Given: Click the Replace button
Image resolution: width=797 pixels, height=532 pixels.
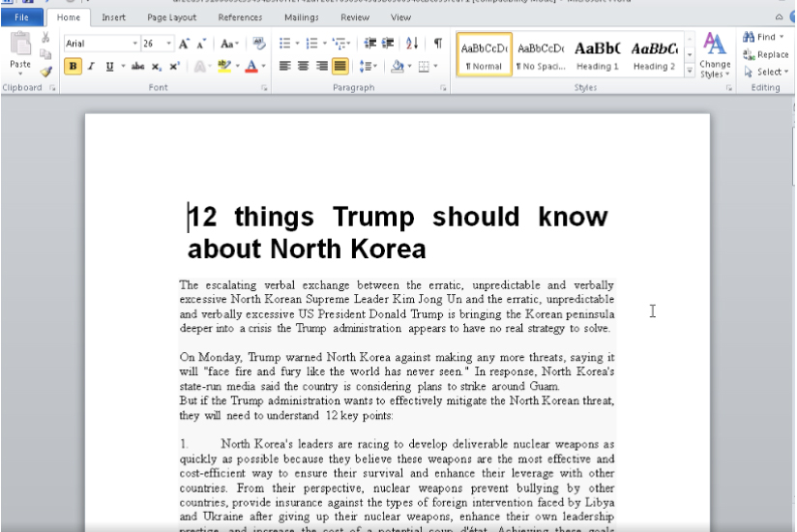Looking at the screenshot, I should pos(765,54).
